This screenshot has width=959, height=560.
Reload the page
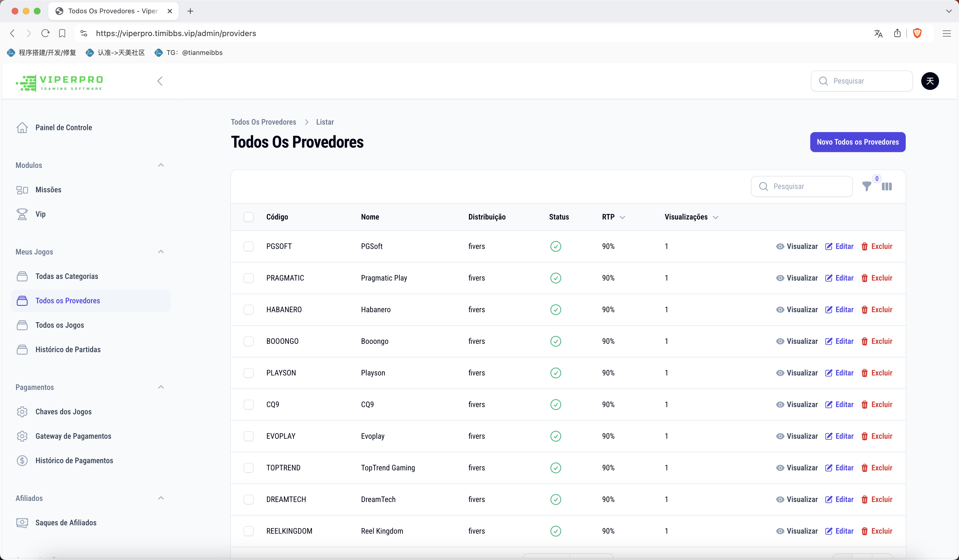pyautogui.click(x=45, y=34)
